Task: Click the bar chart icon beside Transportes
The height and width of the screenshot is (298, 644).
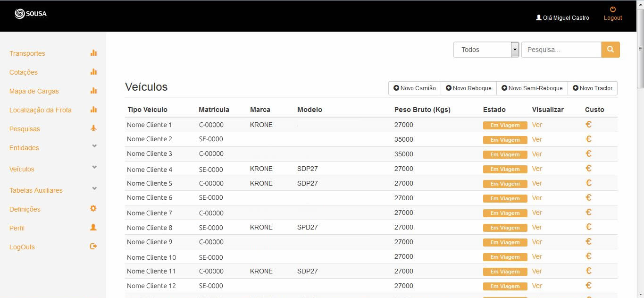Action: click(93, 53)
